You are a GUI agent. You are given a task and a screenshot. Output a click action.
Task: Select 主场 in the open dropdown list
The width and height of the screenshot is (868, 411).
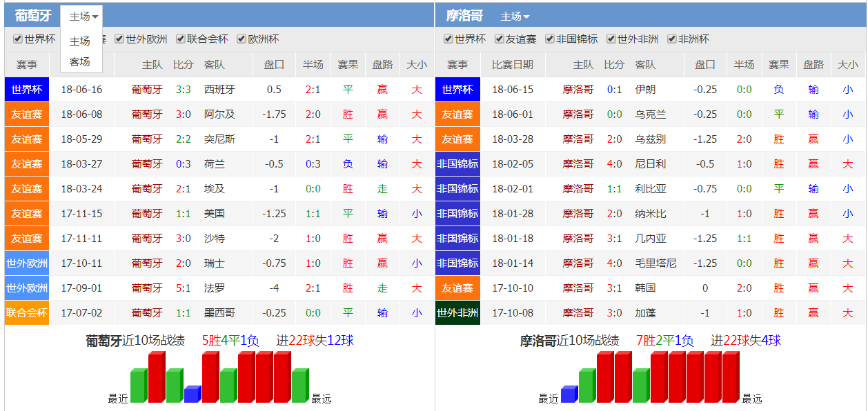(80, 41)
